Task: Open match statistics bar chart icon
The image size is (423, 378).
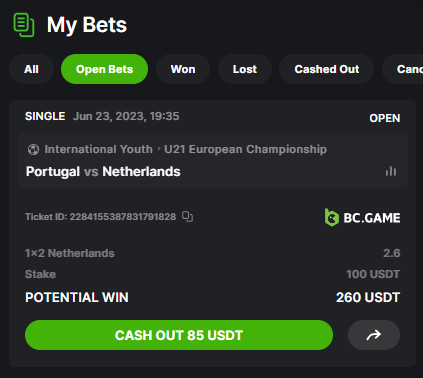Action: pyautogui.click(x=391, y=171)
